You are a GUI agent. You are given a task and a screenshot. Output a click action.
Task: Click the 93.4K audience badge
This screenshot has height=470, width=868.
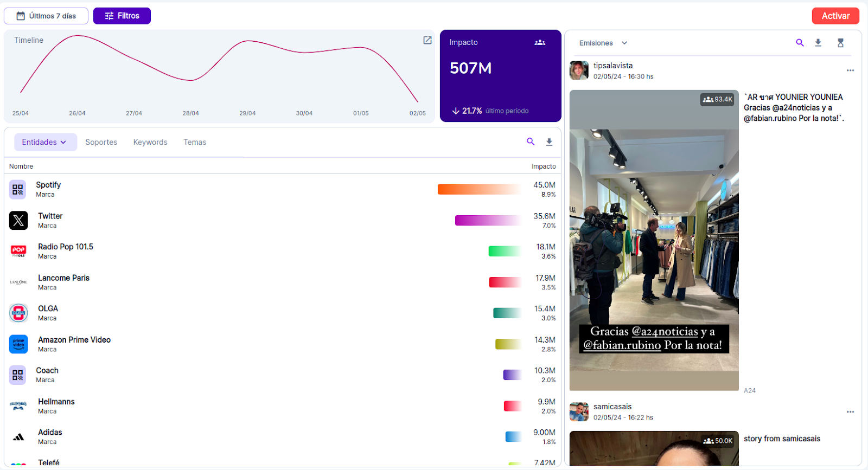(717, 99)
